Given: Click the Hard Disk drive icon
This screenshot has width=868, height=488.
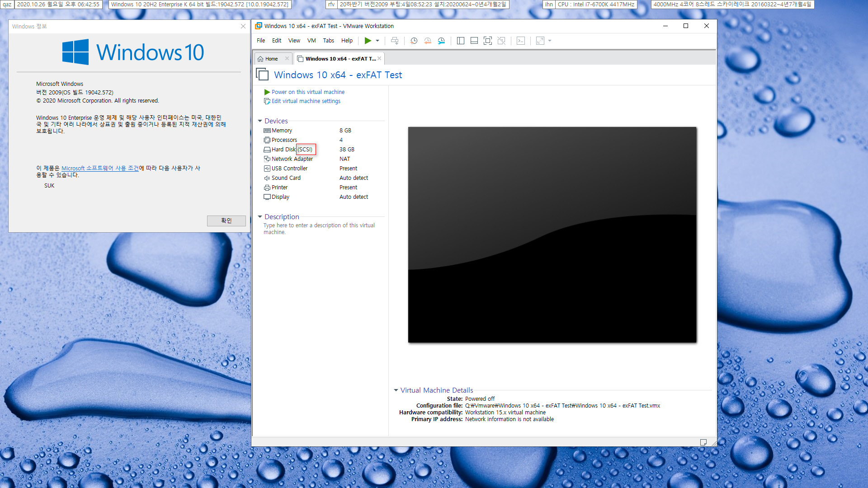Looking at the screenshot, I should pos(267,150).
